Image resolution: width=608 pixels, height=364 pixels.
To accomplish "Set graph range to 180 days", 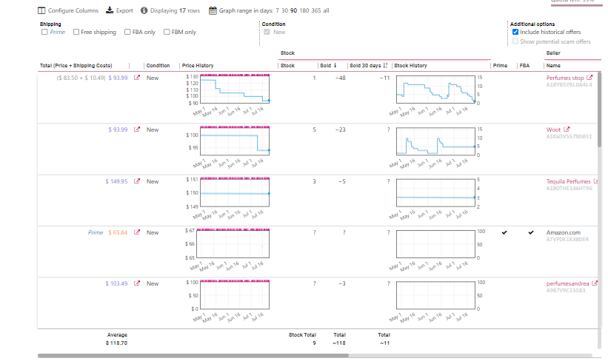I will click(x=304, y=10).
